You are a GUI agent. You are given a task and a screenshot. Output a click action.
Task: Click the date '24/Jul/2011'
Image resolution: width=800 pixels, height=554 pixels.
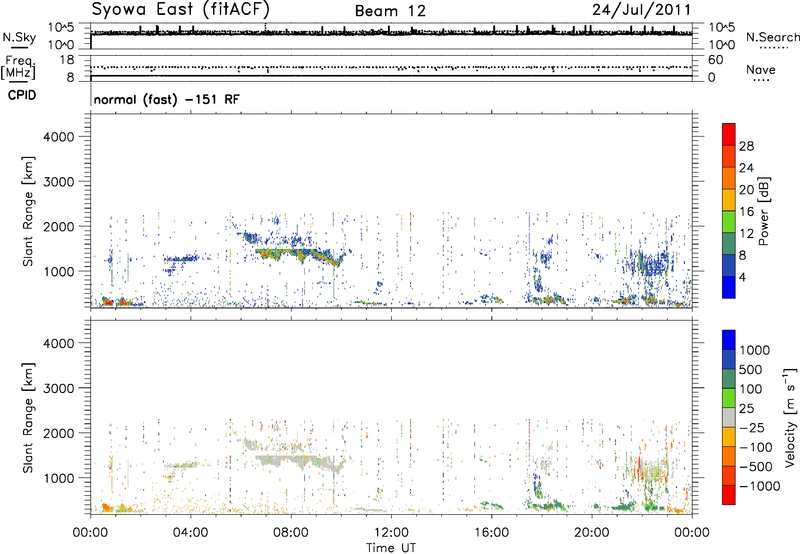click(x=641, y=10)
